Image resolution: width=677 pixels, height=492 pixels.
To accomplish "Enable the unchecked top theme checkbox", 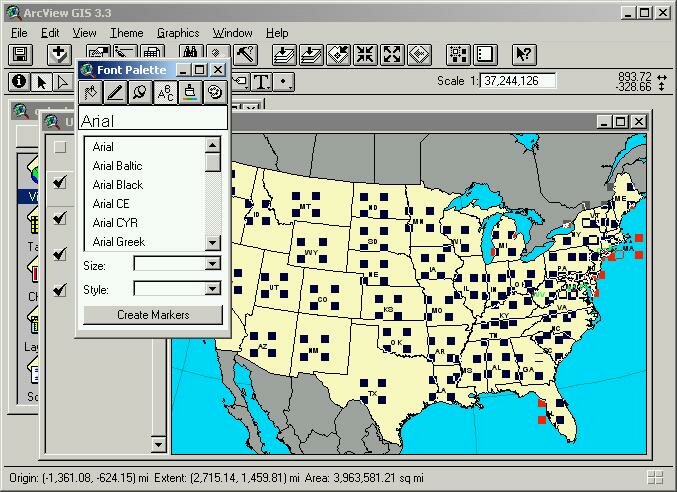I will (60, 148).
